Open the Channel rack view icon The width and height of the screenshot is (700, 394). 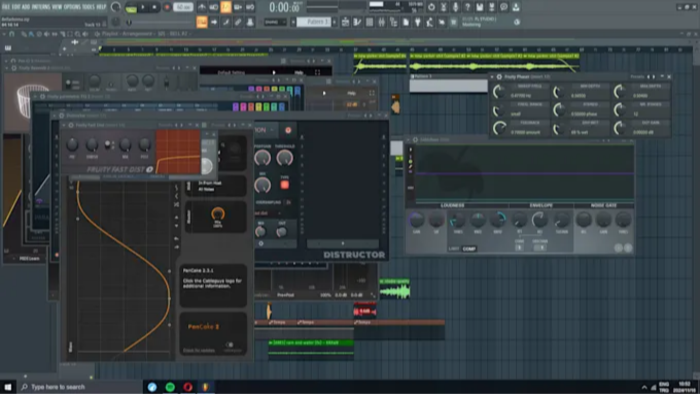click(369, 22)
